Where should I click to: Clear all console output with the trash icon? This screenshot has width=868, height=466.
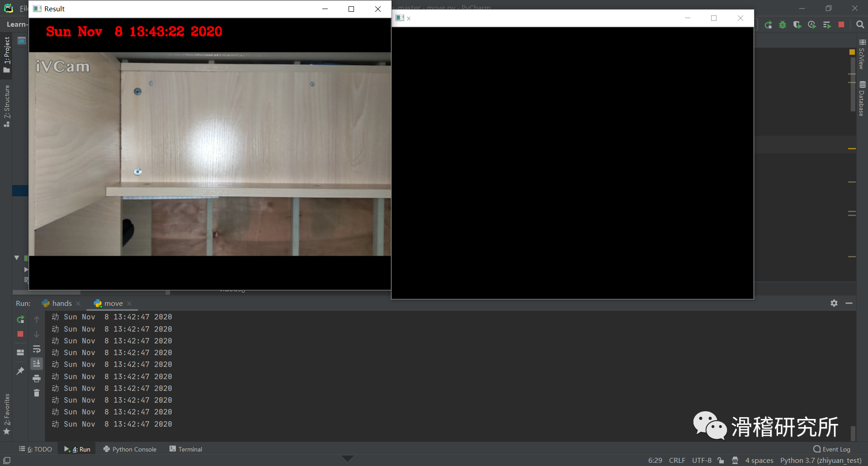click(x=37, y=393)
